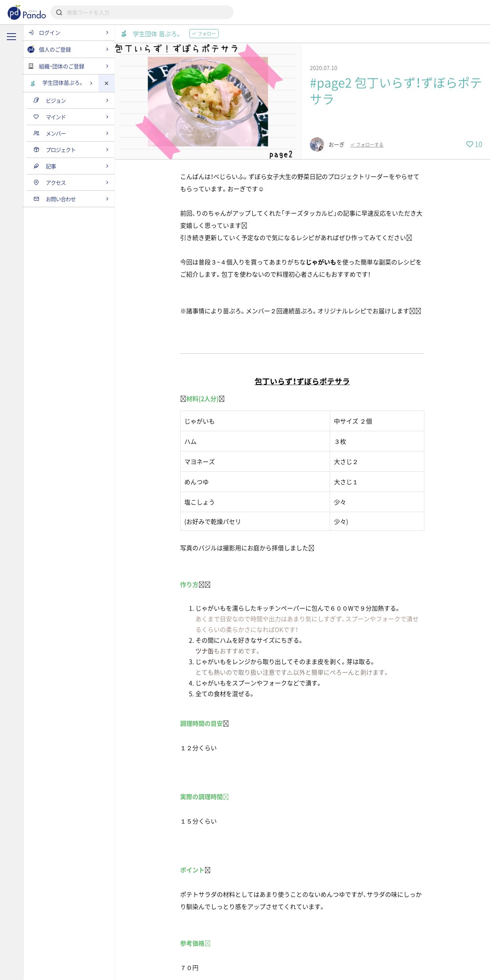Expand the ビジョン chevron
Image resolution: width=490 pixels, height=980 pixels.
pos(107,100)
